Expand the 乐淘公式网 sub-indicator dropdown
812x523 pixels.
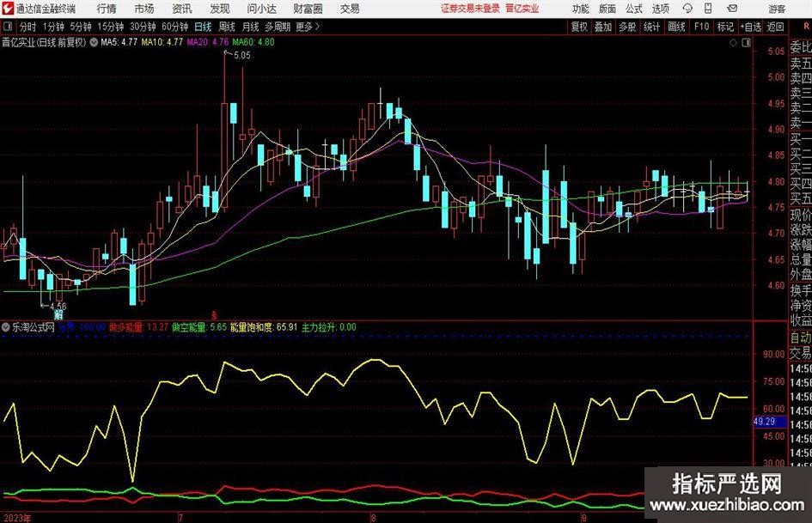pyautogui.click(x=6, y=327)
